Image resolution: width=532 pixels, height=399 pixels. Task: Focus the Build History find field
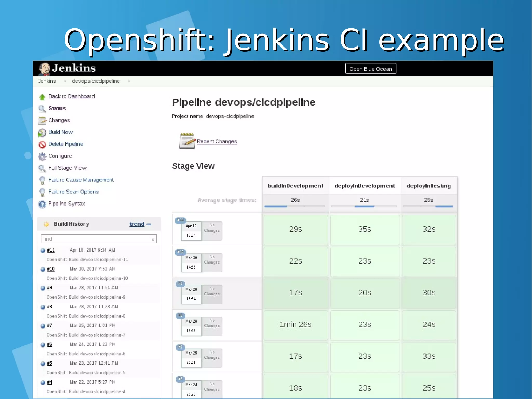click(x=98, y=239)
